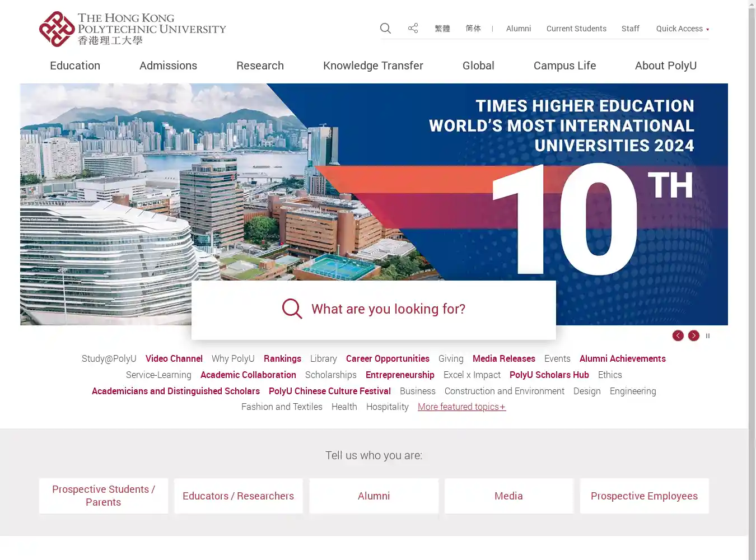Select Educators / Researchers
The height and width of the screenshot is (560, 756).
(x=239, y=496)
